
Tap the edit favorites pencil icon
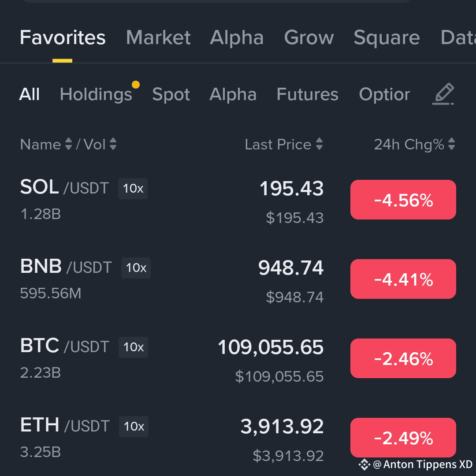[443, 94]
